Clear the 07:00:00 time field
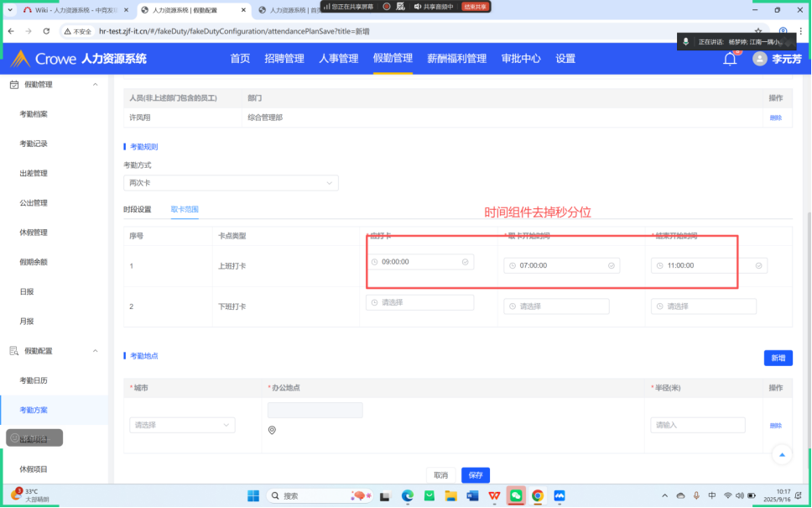This screenshot has width=812, height=508. [612, 265]
